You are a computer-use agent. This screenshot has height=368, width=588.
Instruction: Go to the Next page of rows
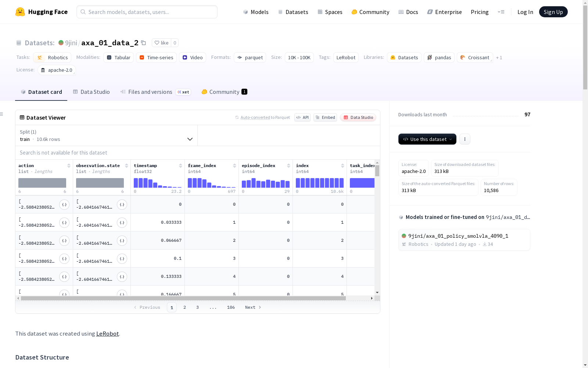click(x=253, y=307)
